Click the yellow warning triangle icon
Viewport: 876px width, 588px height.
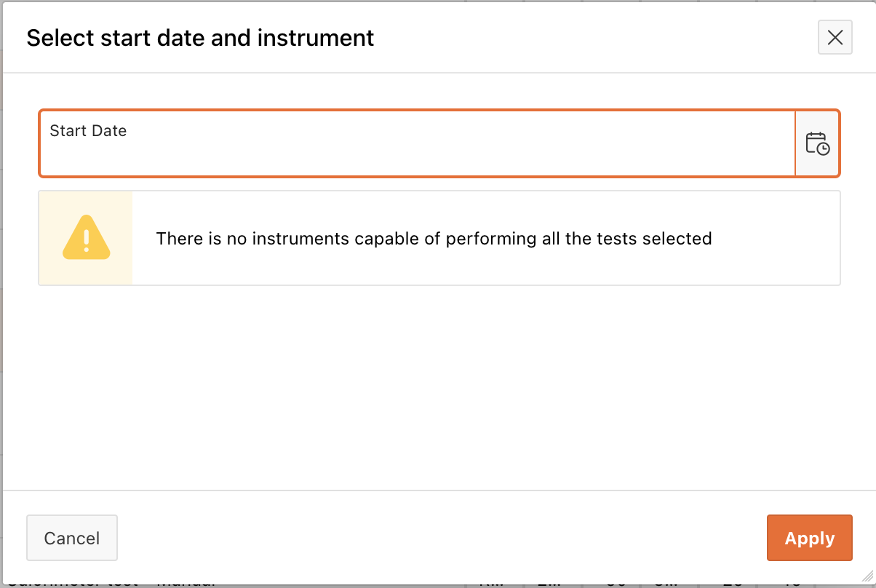pos(86,238)
